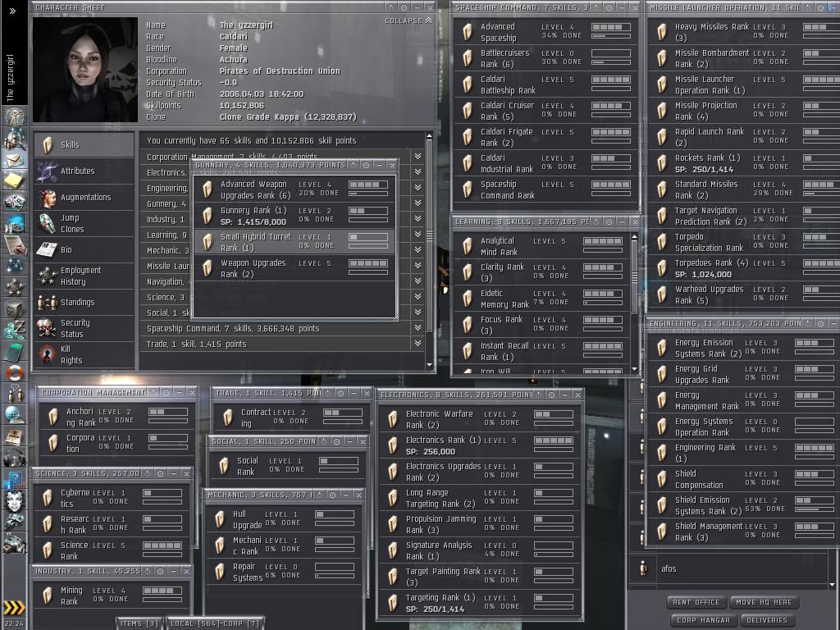Viewport: 840px width, 630px height.
Task: Click Weapon Upgrades Rank level bar
Action: 368,263
